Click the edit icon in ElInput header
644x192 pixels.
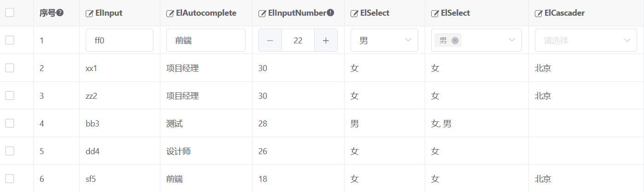click(x=90, y=13)
